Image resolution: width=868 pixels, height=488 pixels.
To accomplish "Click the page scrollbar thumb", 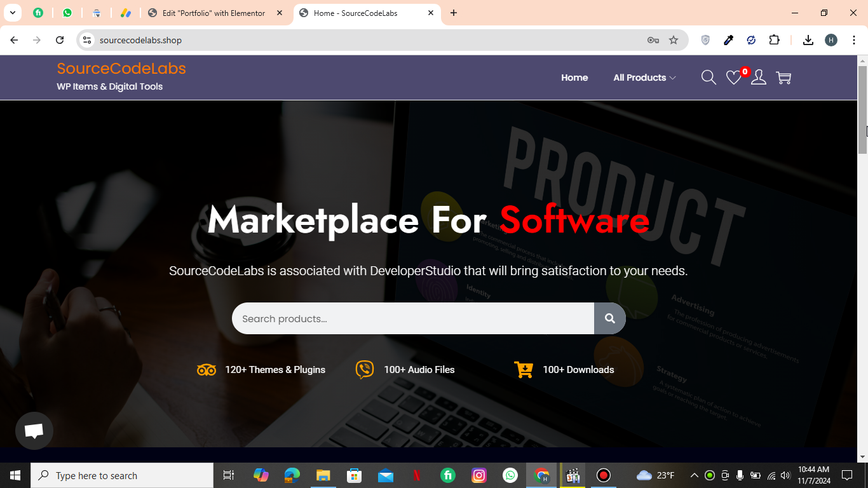I will point(862,109).
